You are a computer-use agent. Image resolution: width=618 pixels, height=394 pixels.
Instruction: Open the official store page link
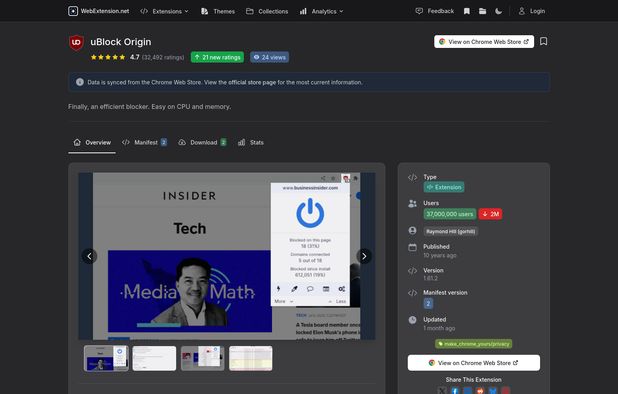pos(252,82)
